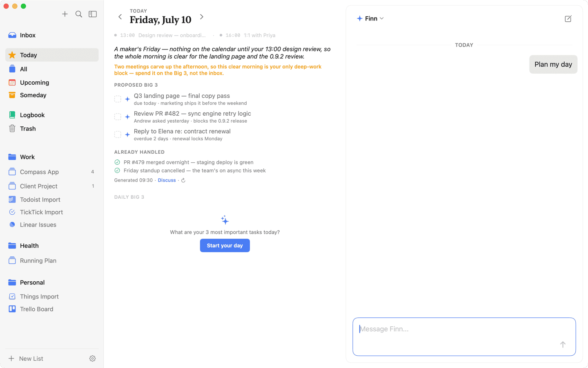Go back to the previous day chevron
This screenshot has height=368, width=588.
120,17
